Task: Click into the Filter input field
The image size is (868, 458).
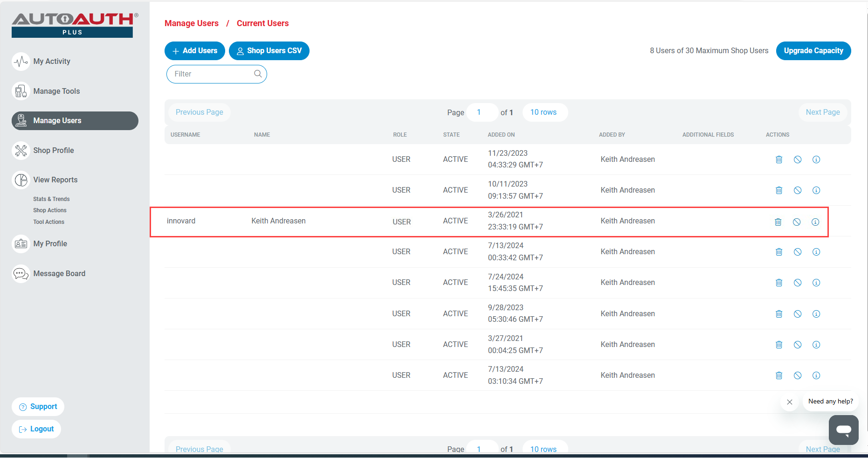Action: point(212,74)
